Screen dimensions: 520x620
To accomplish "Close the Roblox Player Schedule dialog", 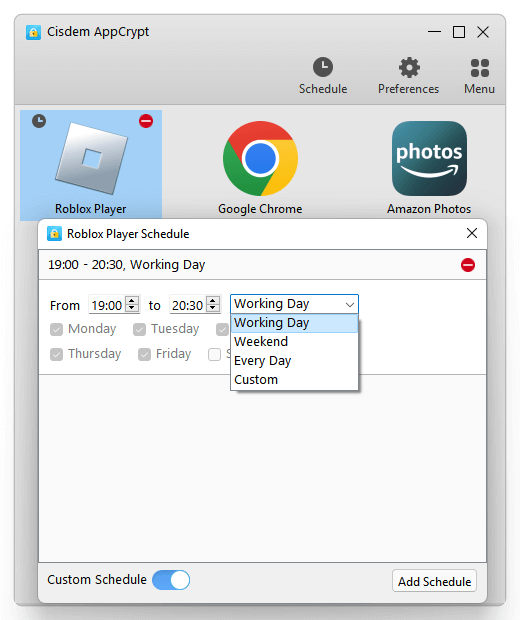I will click(472, 233).
